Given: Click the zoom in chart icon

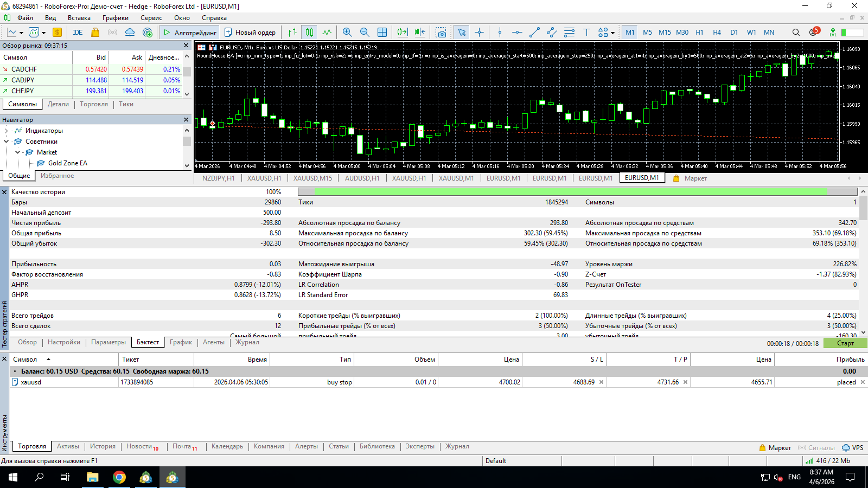Looking at the screenshot, I should click(347, 33).
